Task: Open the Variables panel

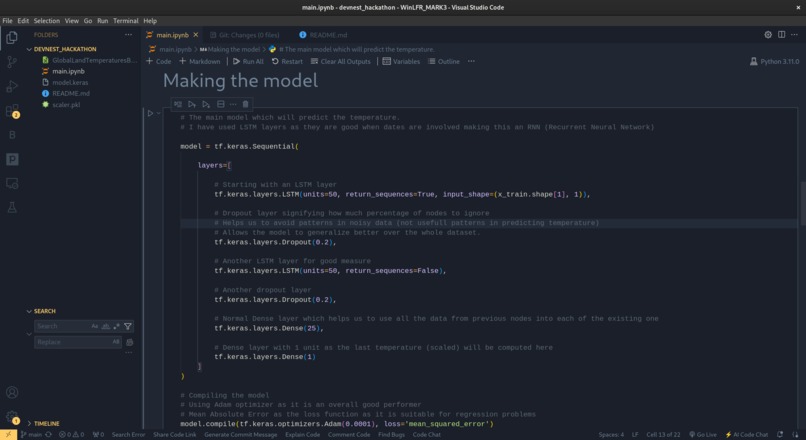Action: 401,61
